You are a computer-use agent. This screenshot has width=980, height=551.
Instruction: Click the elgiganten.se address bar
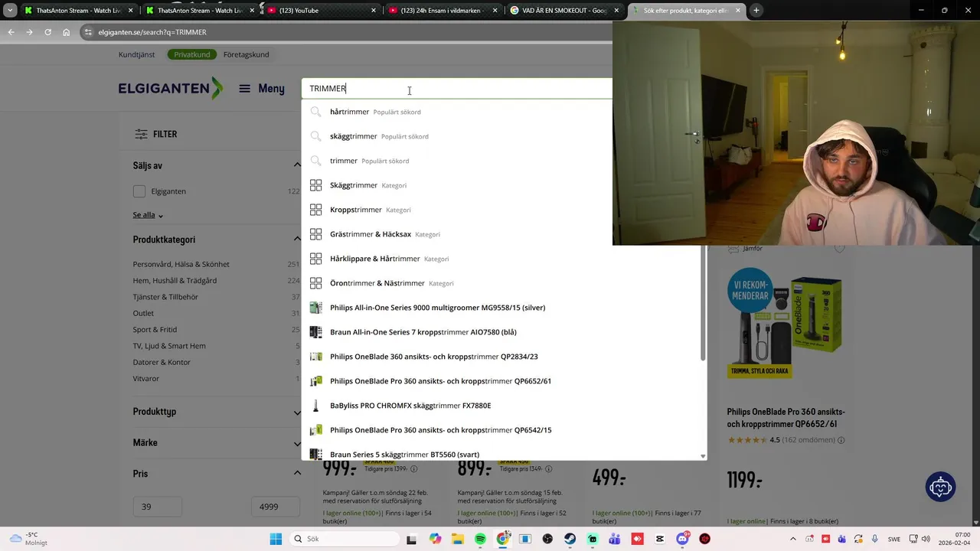[x=345, y=32]
